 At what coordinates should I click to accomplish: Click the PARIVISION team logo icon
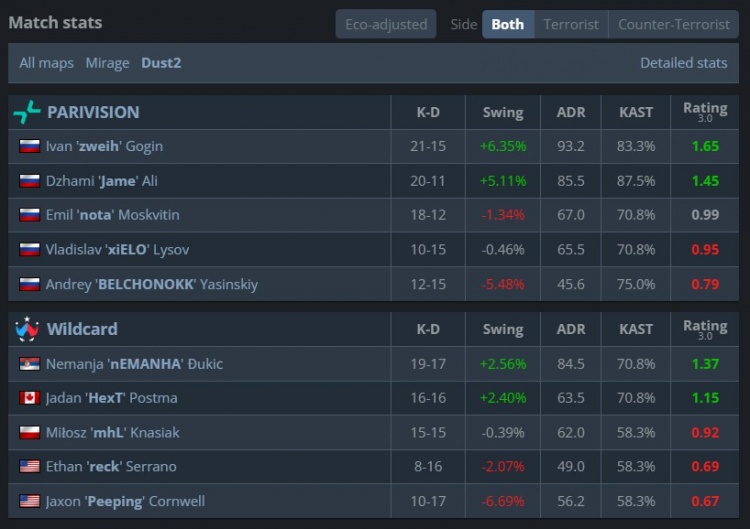26,112
